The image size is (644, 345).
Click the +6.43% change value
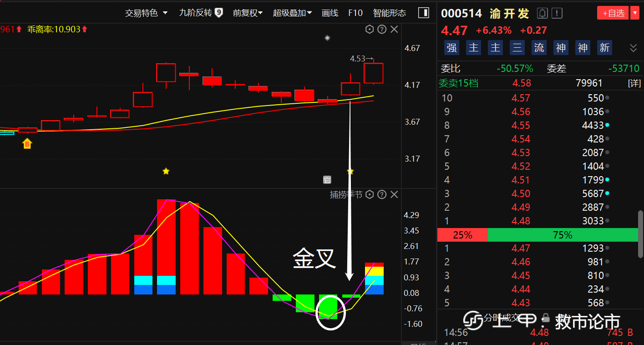click(x=494, y=30)
